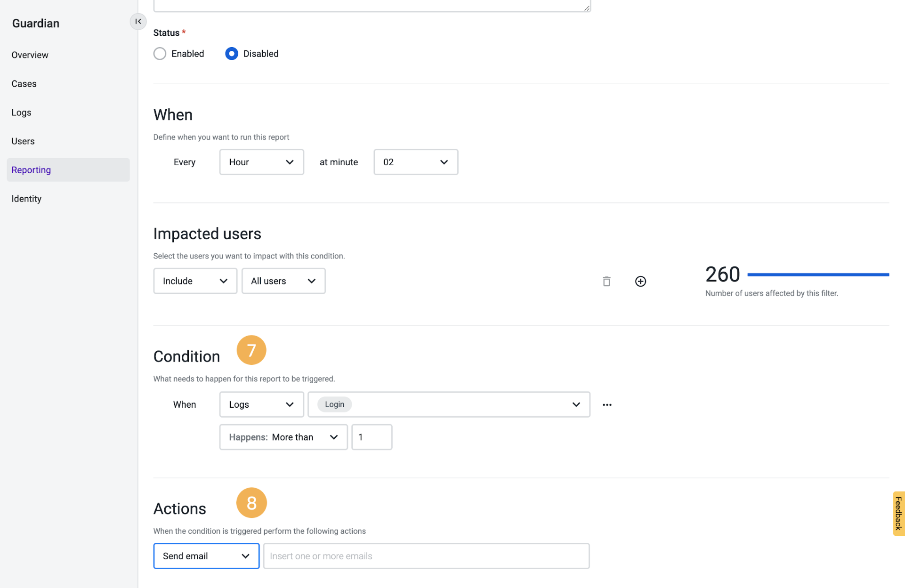Open the Happens More than dropdown
The image size is (905, 588).
pos(283,437)
